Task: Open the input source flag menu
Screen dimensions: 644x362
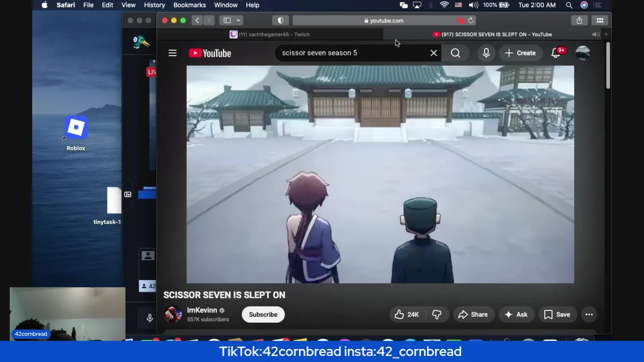Action: pos(458,5)
